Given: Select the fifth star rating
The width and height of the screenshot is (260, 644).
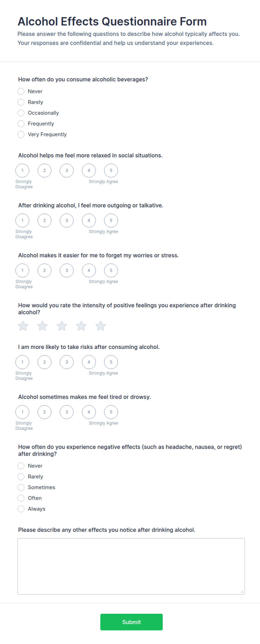Looking at the screenshot, I should 101,326.
